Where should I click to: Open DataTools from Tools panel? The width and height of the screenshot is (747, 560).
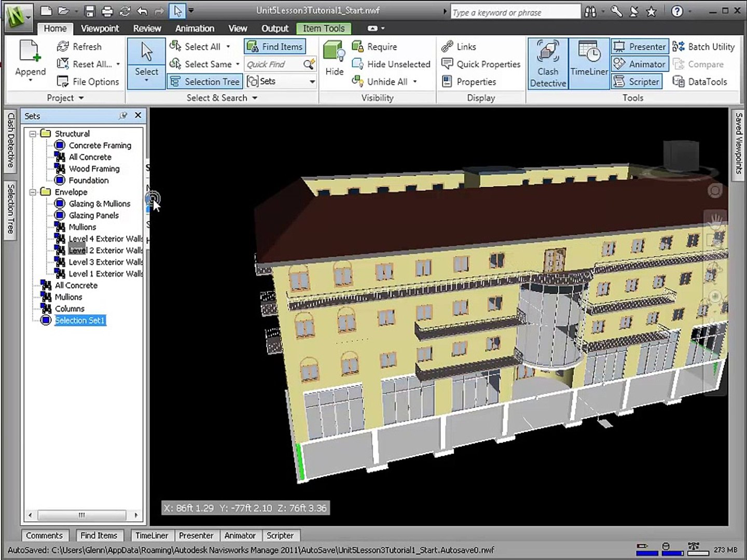coord(700,82)
